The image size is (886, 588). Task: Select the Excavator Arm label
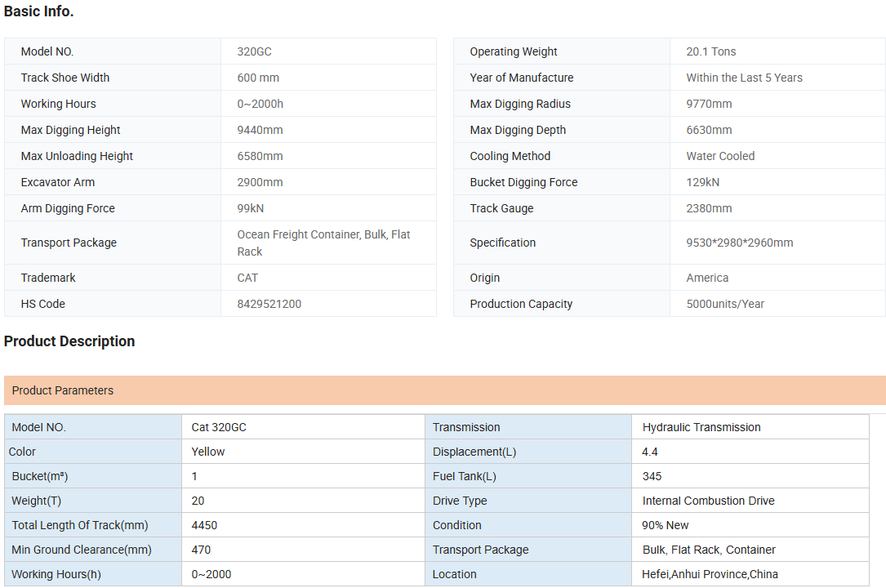tap(58, 182)
